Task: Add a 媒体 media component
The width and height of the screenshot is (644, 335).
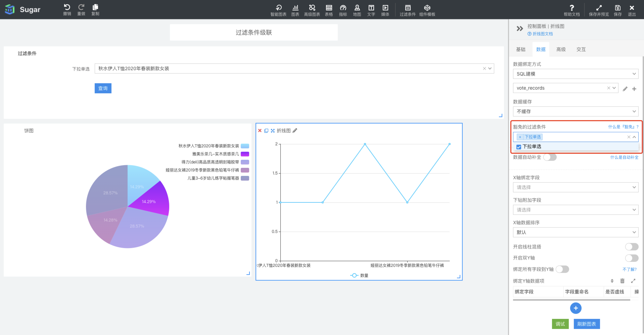Action: pos(385,11)
